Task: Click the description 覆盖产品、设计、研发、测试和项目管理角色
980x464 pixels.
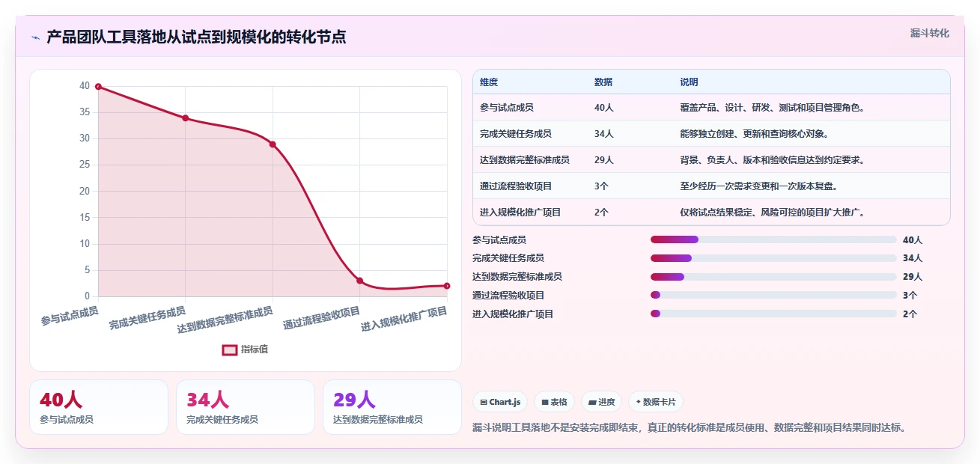Action: (773, 108)
